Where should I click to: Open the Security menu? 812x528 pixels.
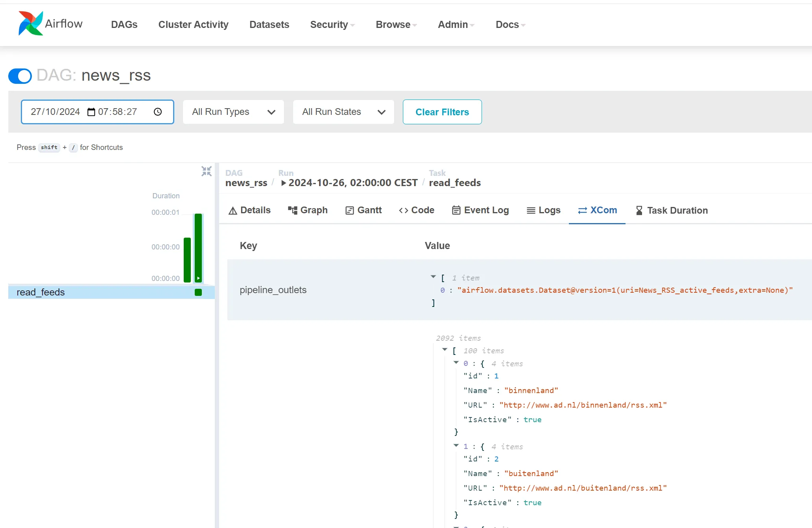pos(332,25)
